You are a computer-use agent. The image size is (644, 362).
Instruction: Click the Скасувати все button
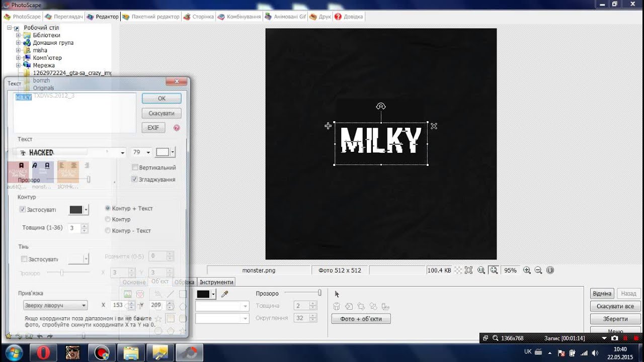(615, 306)
